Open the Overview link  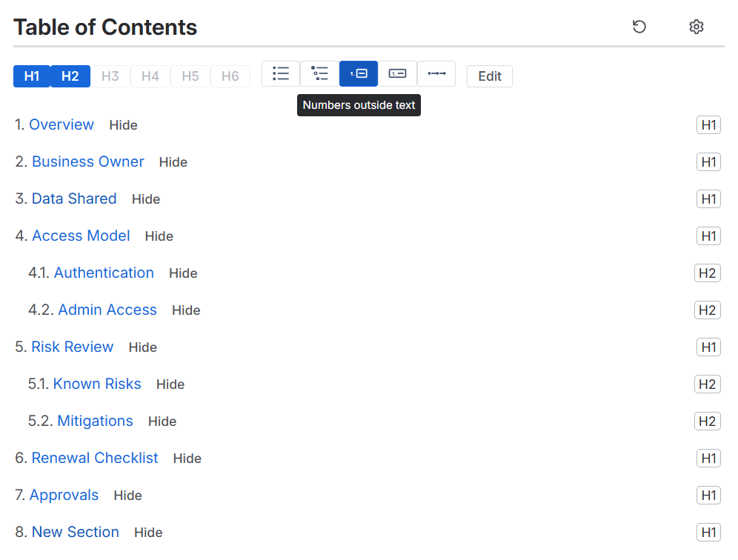[61, 124]
